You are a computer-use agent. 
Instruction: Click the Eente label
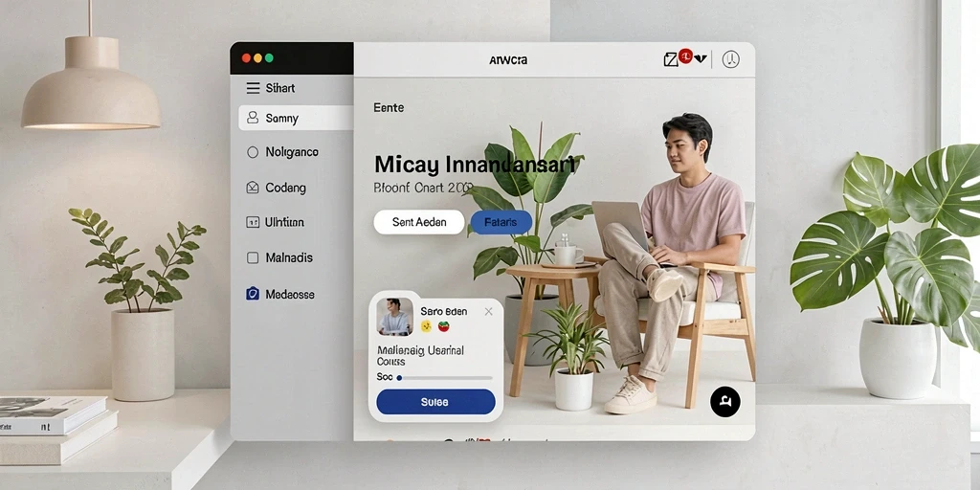[389, 107]
